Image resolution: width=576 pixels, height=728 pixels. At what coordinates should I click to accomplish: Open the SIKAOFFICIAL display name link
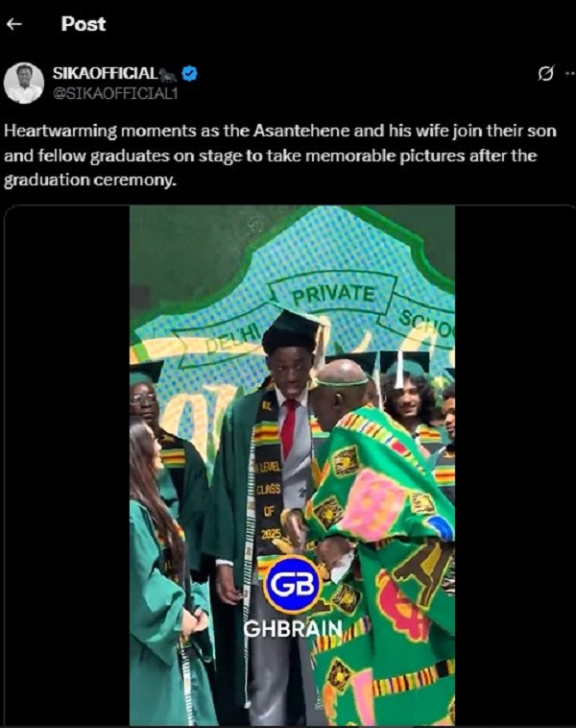tap(106, 73)
